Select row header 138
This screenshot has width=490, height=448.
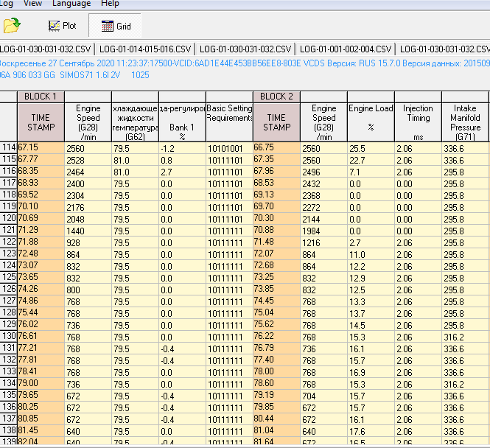pos(9,430)
